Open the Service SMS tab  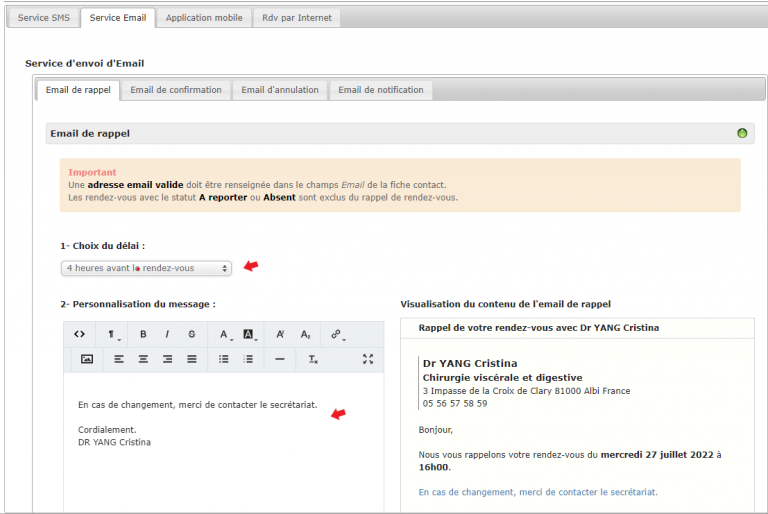[x=44, y=18]
